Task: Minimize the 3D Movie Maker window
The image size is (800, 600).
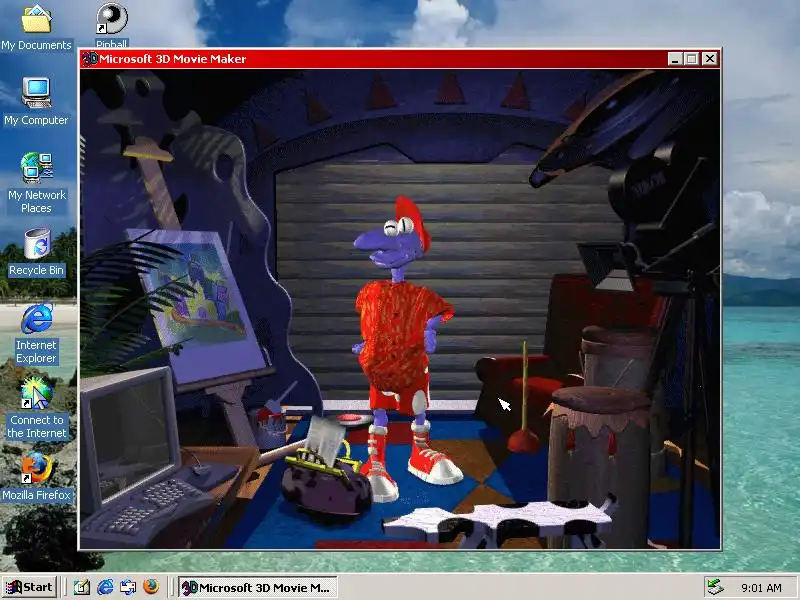Action: 675,59
